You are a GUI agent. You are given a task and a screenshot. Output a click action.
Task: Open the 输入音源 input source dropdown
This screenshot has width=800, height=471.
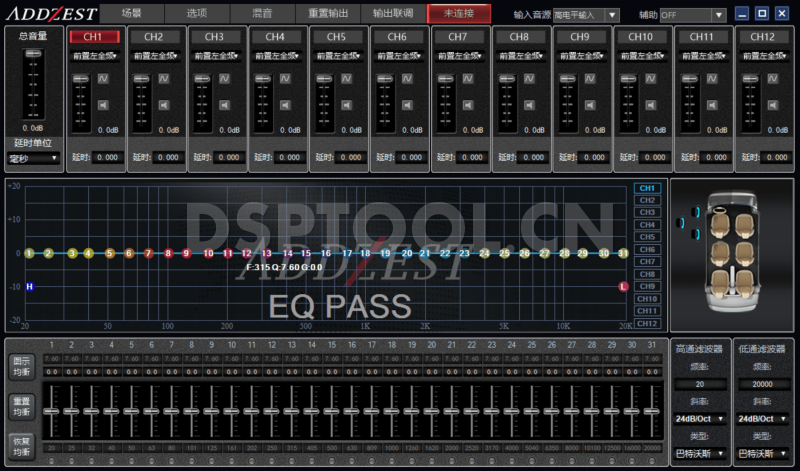pos(586,15)
